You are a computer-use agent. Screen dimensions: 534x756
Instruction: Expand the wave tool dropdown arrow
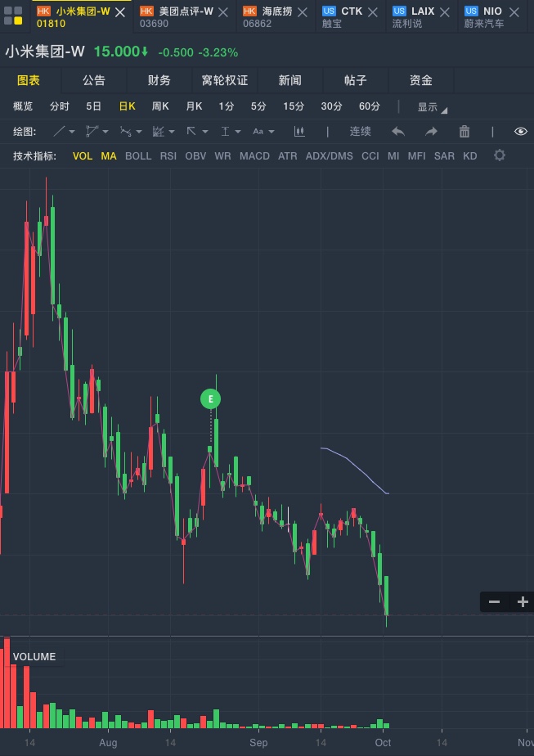[139, 132]
